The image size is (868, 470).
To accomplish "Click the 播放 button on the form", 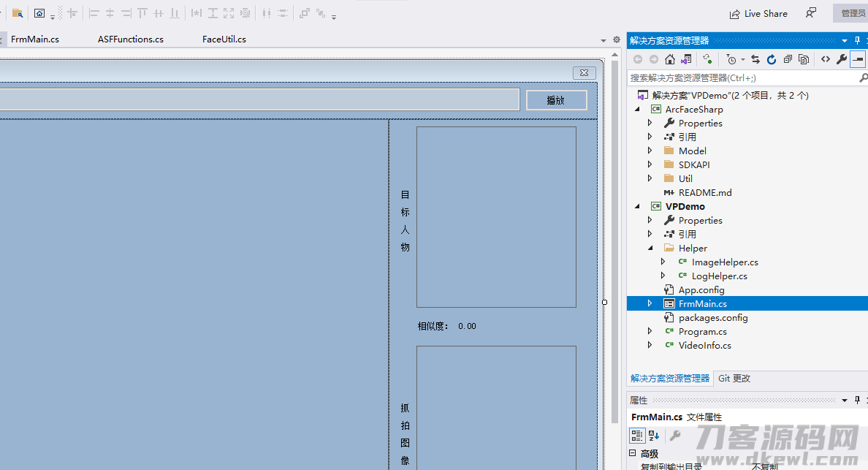I will pos(556,100).
